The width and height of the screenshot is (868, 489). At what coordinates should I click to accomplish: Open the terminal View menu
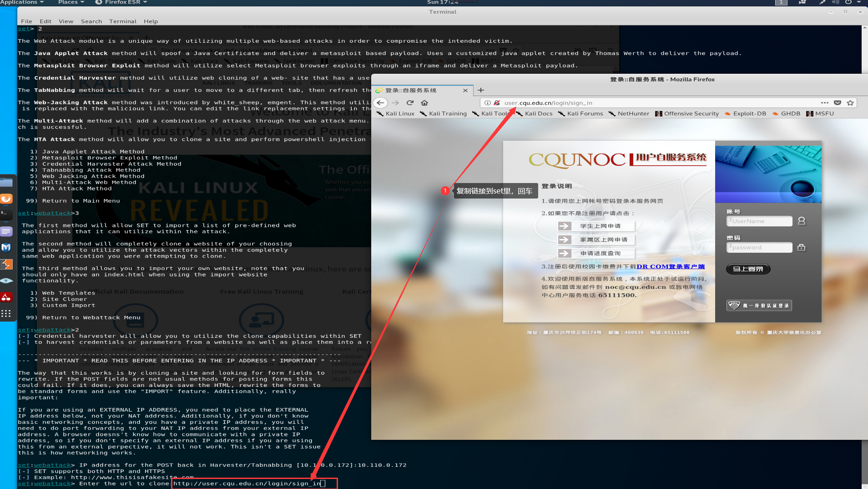66,21
